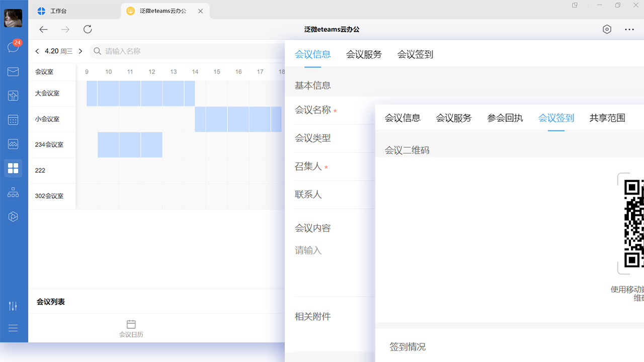Open the three-dot more options menu
This screenshot has height=362, width=644.
(629, 29)
